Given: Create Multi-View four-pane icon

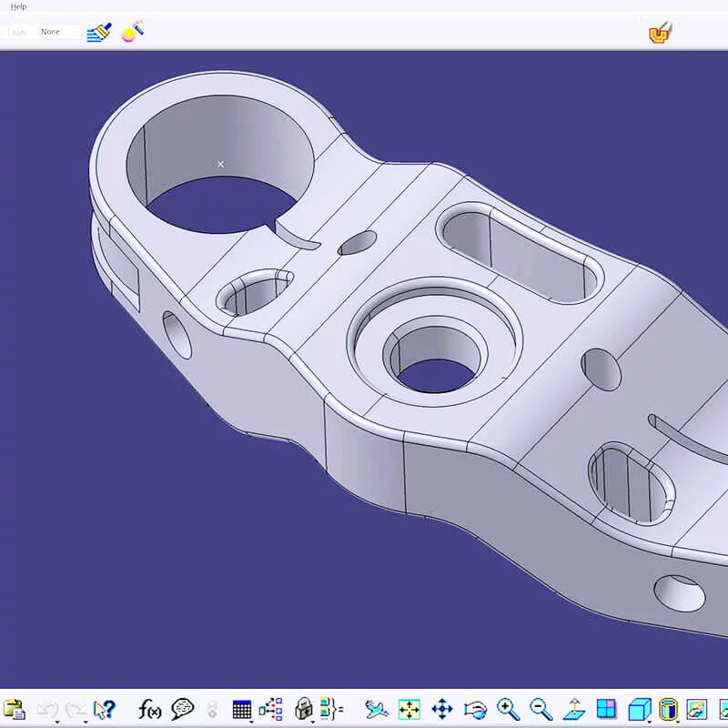Looking at the screenshot, I should point(606,709).
